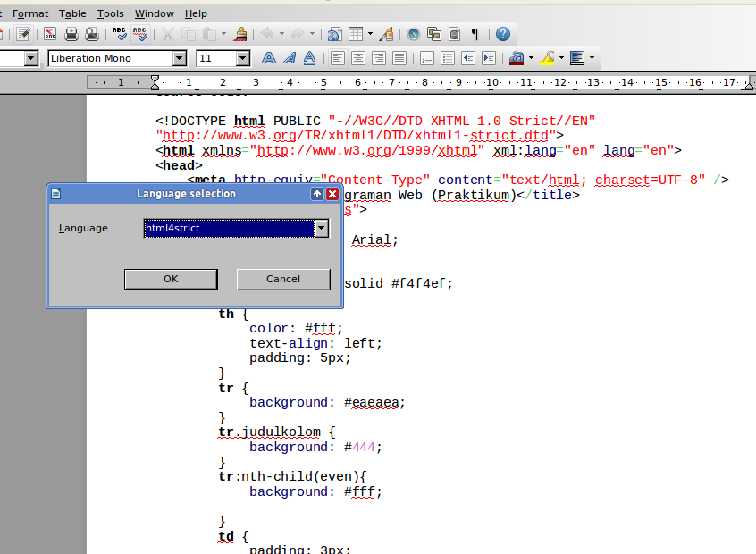Show Draw Functions icon

click(386, 34)
